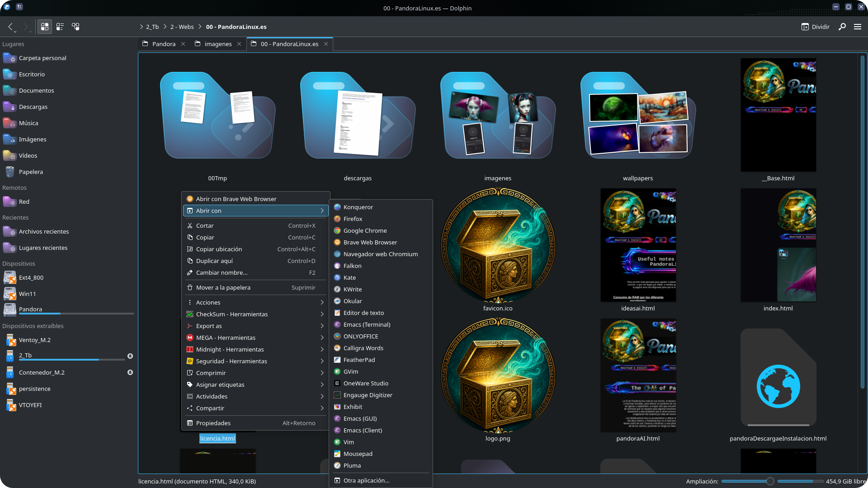Screen dimensions: 868x488
Task: Select Cambiar nombre in the context menu
Action: (255, 272)
